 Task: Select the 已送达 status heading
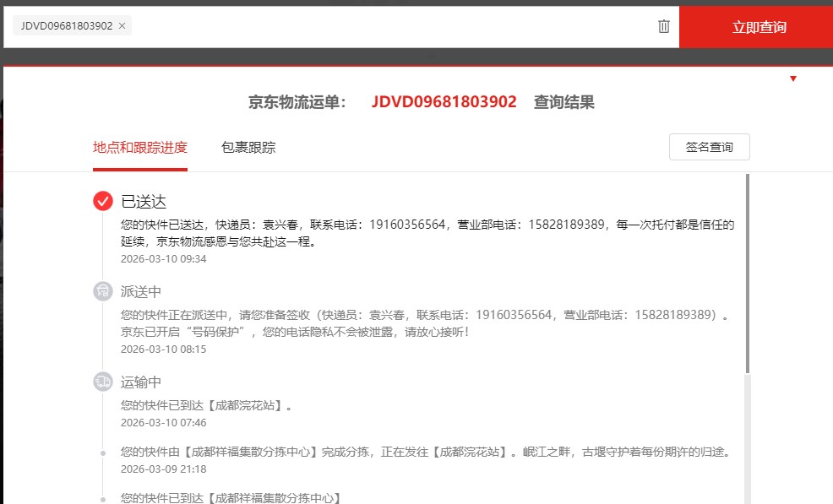[x=144, y=201]
